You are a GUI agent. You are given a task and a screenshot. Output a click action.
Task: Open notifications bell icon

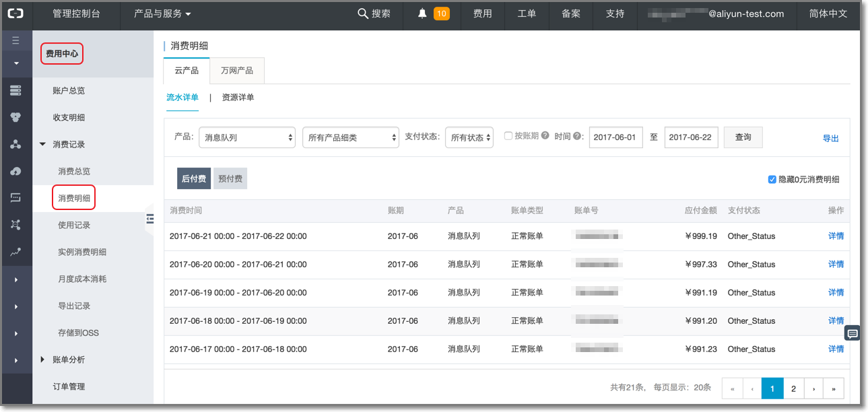[x=422, y=13]
